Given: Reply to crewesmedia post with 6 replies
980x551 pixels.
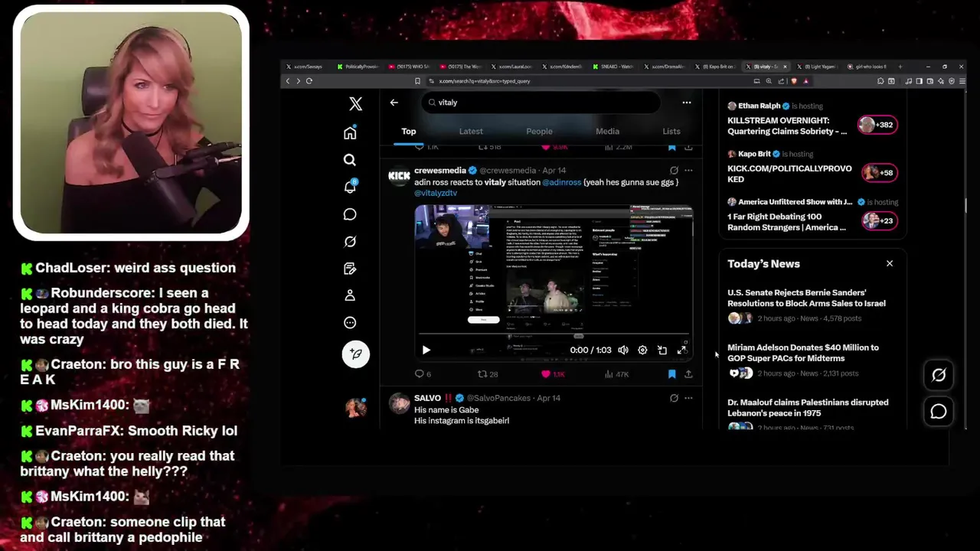Looking at the screenshot, I should 423,374.
